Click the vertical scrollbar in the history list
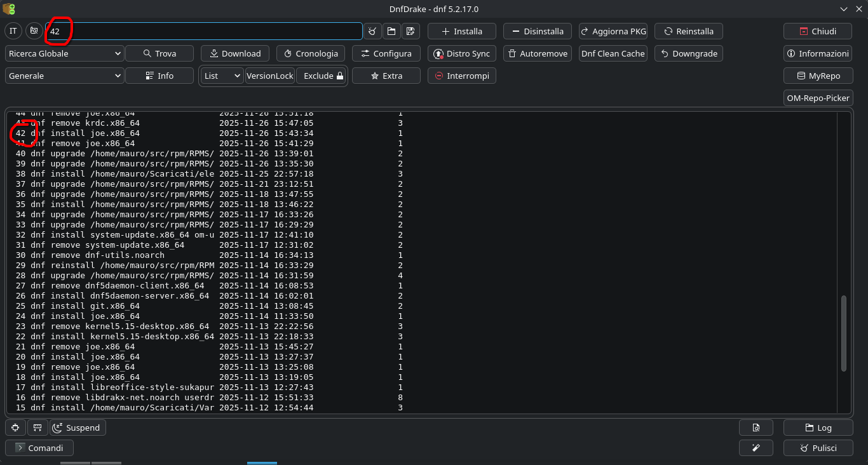The width and height of the screenshot is (868, 465). 843,334
